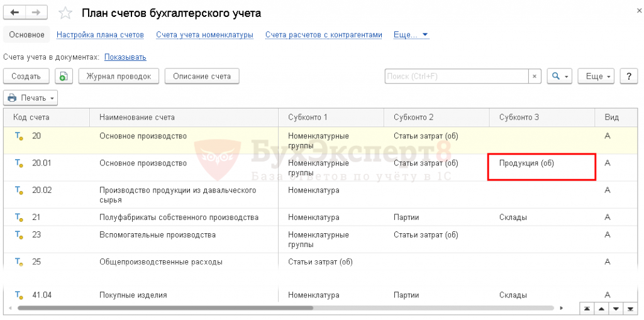Go back with the left arrow button

[14, 13]
